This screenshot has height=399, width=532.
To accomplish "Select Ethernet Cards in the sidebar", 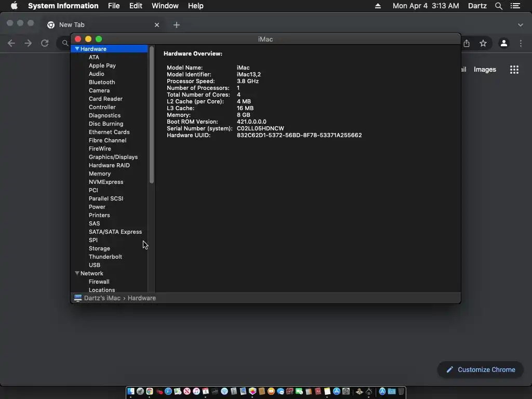I will click(109, 132).
